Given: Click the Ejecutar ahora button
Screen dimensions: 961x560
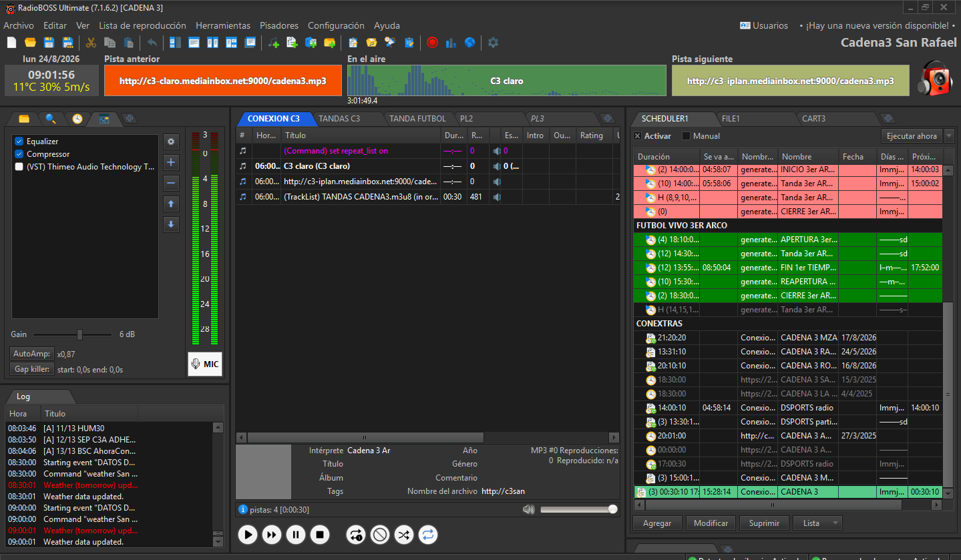Looking at the screenshot, I should coord(912,136).
